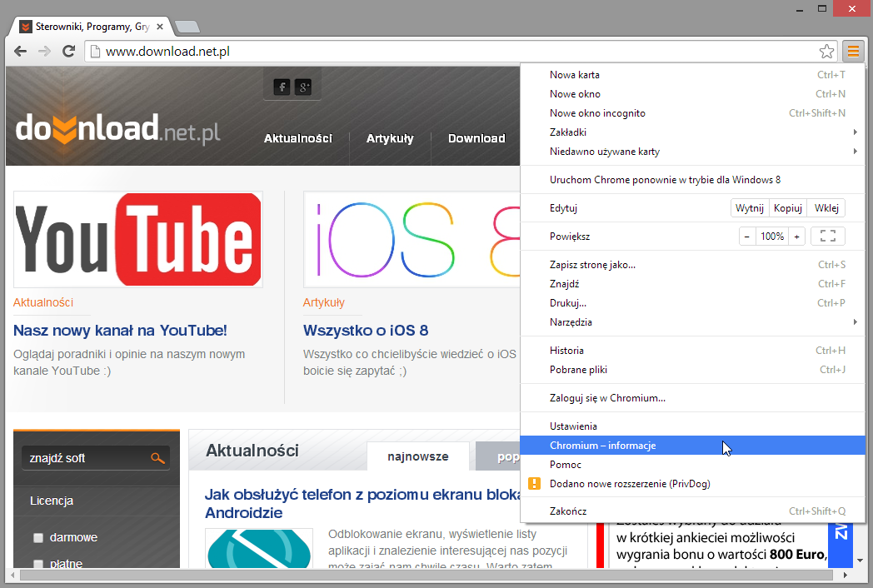Click the 100% zoom value
The width and height of the screenshot is (873, 588).
[x=772, y=236]
